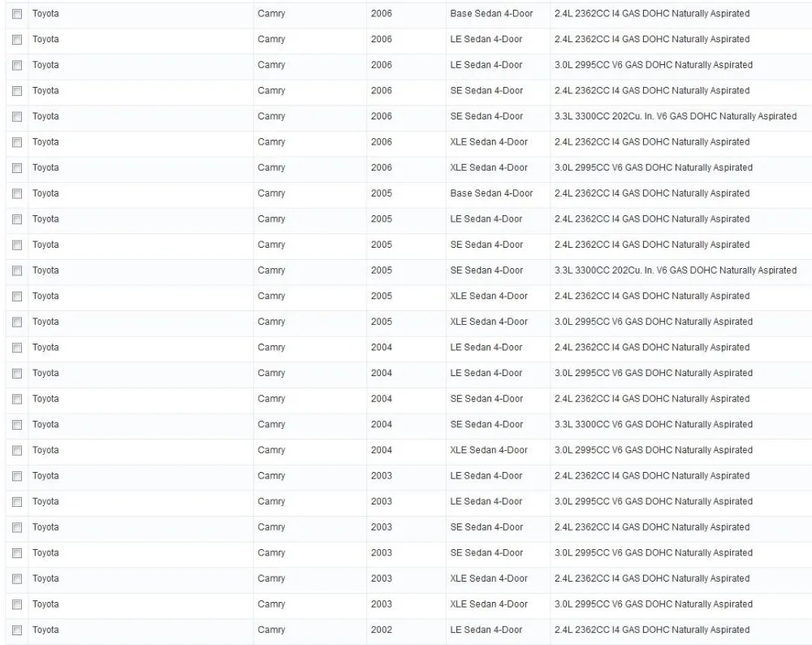812x645 pixels.
Task: Select the 2006 SE Sedan 3.3L V6 checkbox
Action: [17, 116]
